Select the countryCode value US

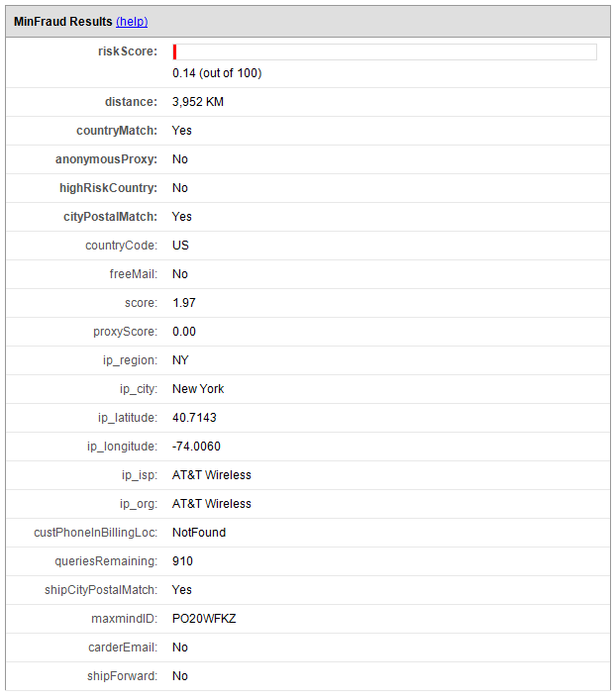click(x=180, y=246)
